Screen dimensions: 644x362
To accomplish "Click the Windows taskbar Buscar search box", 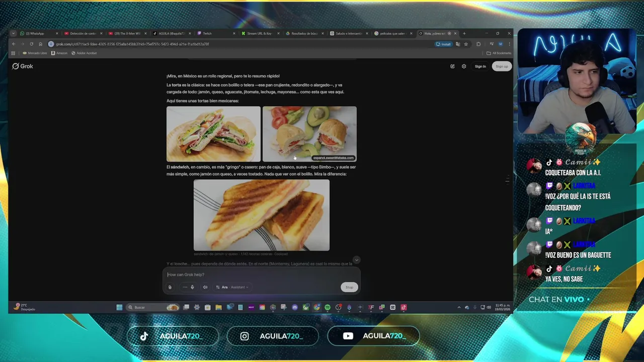I will click(x=153, y=307).
